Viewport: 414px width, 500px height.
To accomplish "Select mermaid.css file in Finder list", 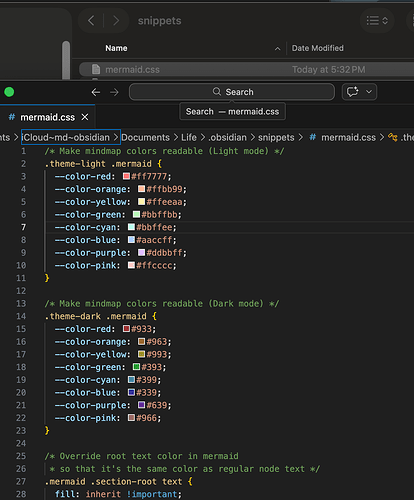I will tap(246, 69).
